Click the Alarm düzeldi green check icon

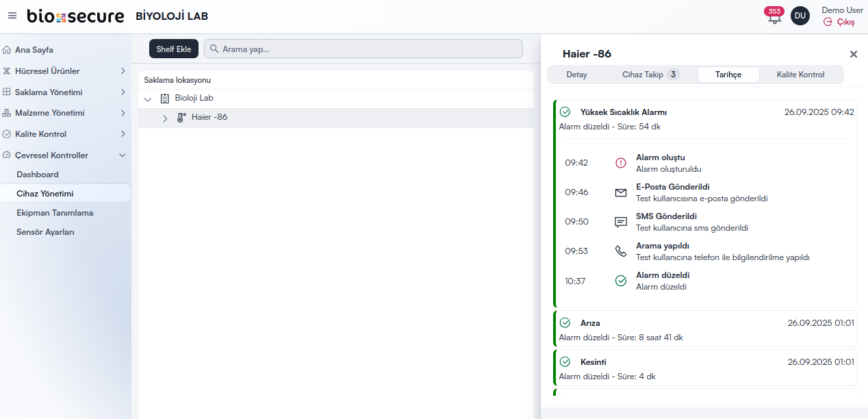(x=621, y=281)
